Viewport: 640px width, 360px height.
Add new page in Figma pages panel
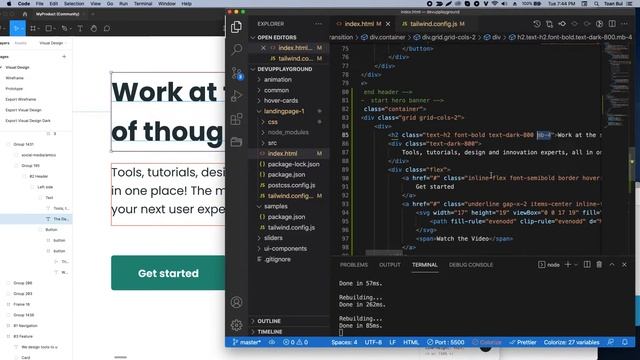[64, 56]
